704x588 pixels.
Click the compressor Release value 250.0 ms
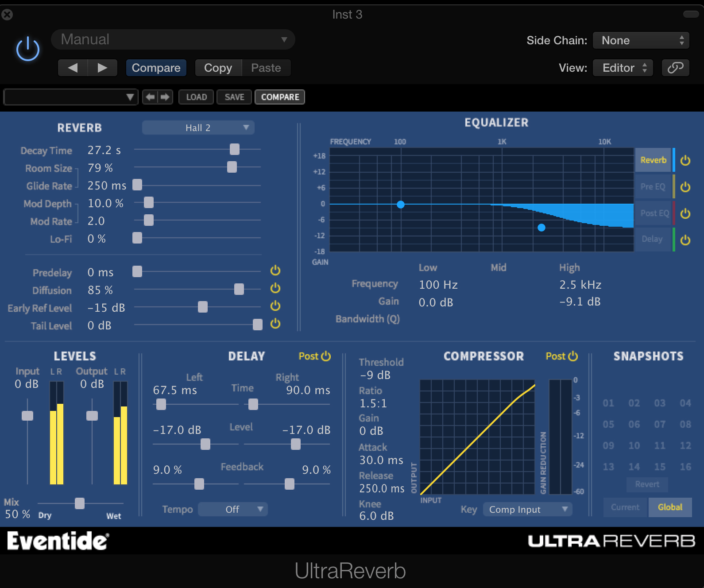[382, 488]
